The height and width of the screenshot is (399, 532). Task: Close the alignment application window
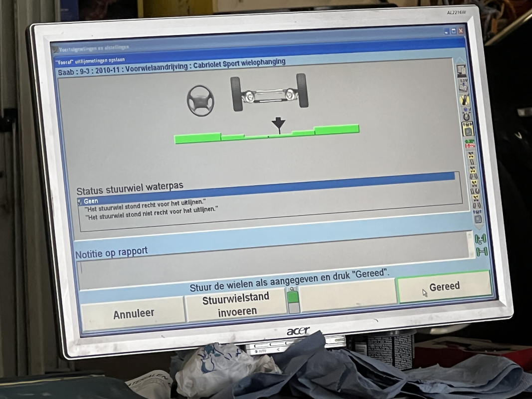(x=461, y=31)
